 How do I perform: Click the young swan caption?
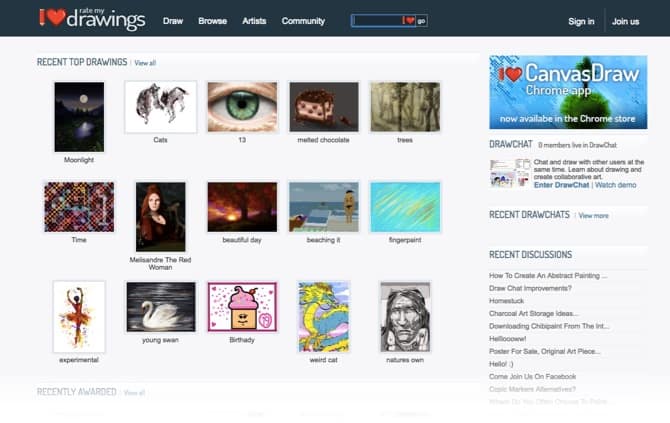coord(161,340)
